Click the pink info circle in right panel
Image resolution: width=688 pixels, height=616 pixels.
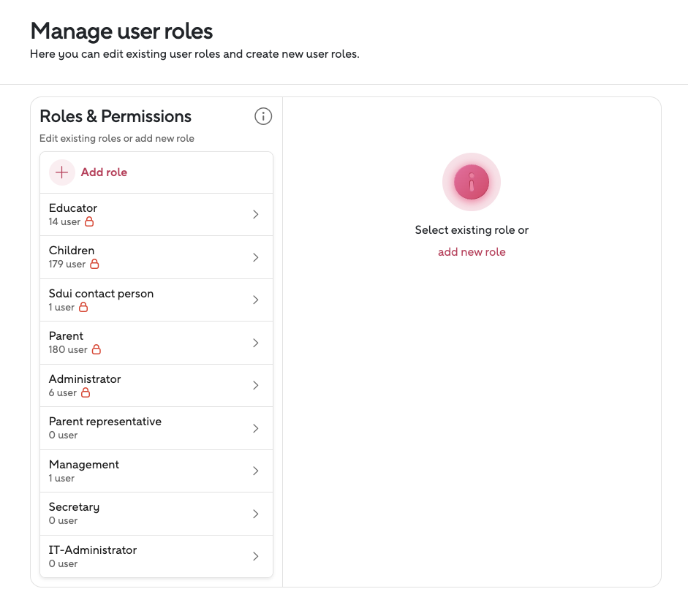point(472,182)
